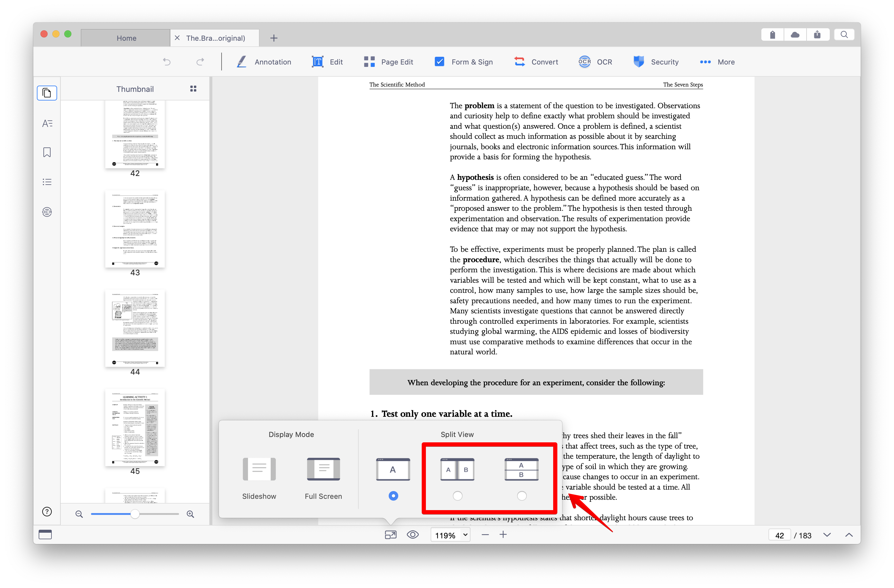Click the side-by-side A B layout icon
The width and height of the screenshot is (894, 588).
[x=457, y=469]
